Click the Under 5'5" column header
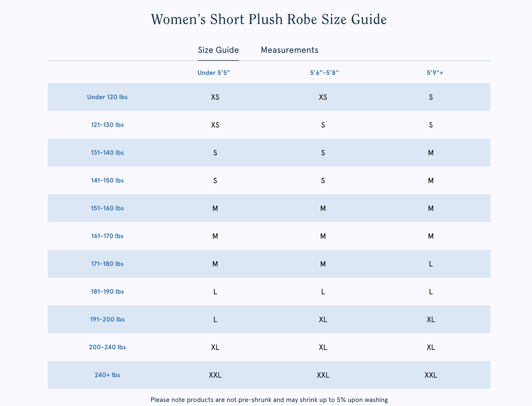 pos(214,73)
